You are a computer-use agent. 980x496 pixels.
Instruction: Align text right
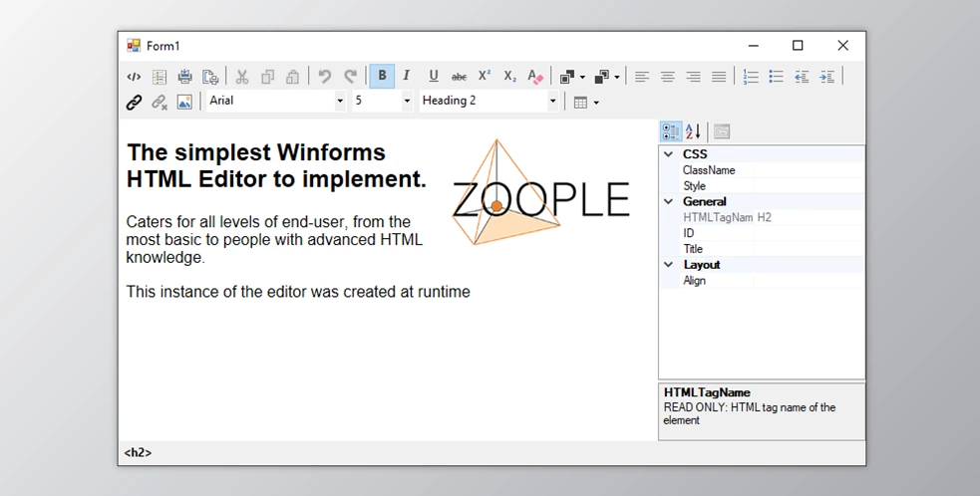pos(693,77)
